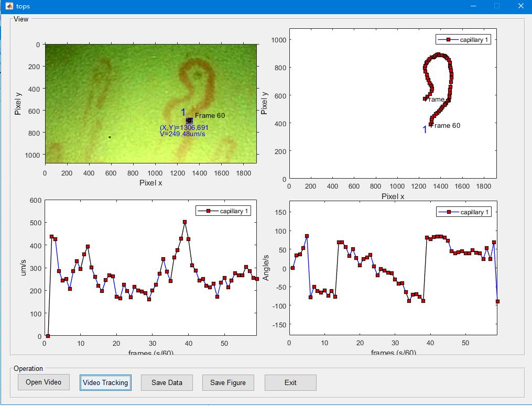Click the Pixel x label under trajectory plot

(x=393, y=196)
